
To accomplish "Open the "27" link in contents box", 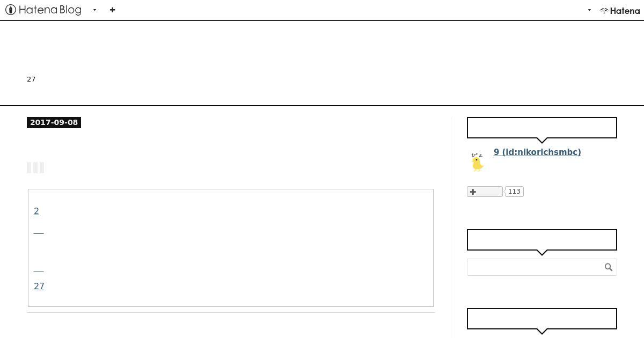I will point(39,286).
